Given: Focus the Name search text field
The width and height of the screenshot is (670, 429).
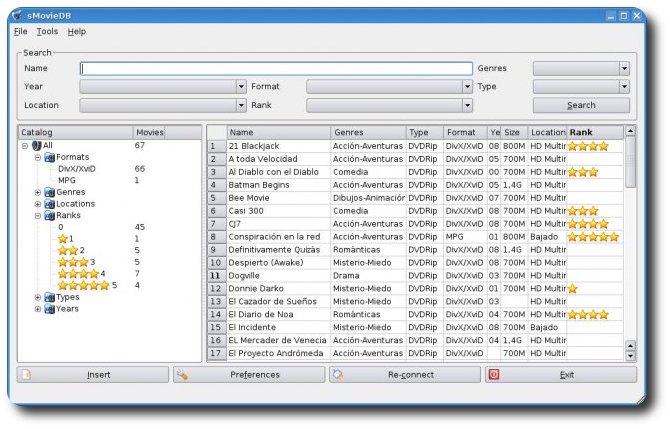Looking at the screenshot, I should (276, 68).
